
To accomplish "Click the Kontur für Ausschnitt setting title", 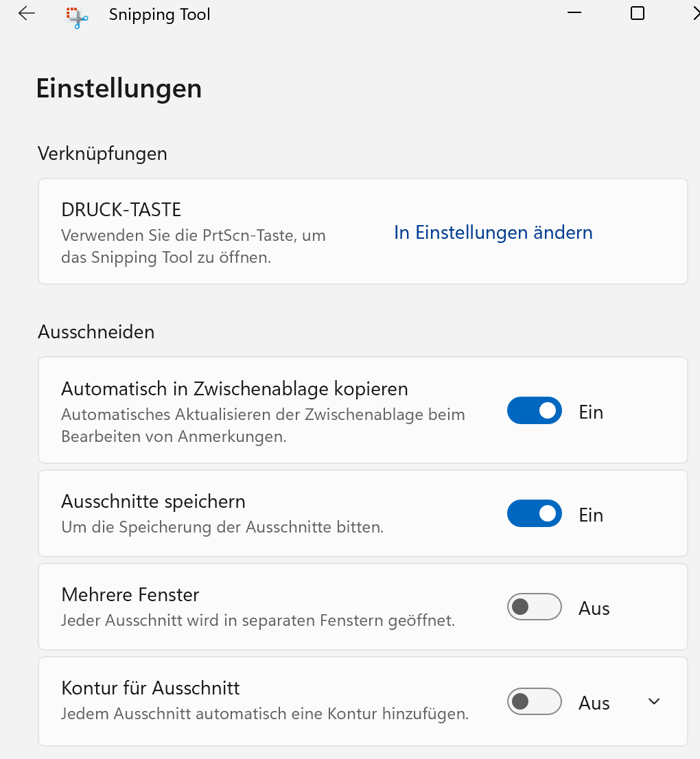I will (x=150, y=688).
